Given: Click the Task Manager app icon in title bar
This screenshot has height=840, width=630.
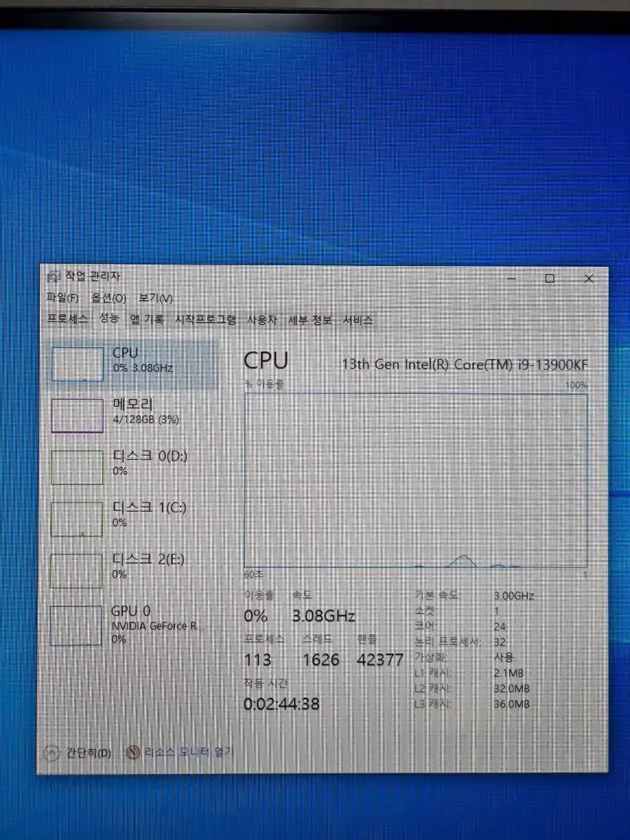Looking at the screenshot, I should pos(53,276).
